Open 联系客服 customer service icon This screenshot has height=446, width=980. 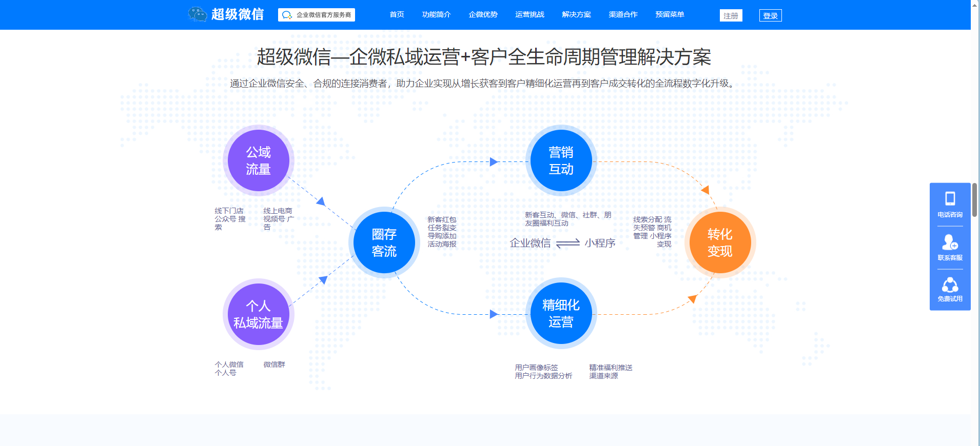tap(950, 242)
